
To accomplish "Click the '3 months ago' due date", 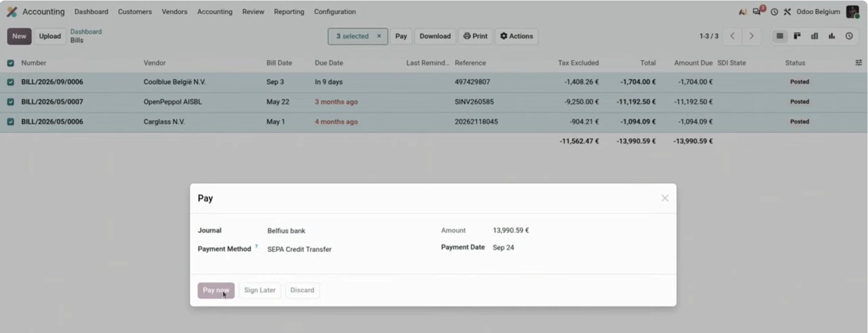I will (x=336, y=102).
